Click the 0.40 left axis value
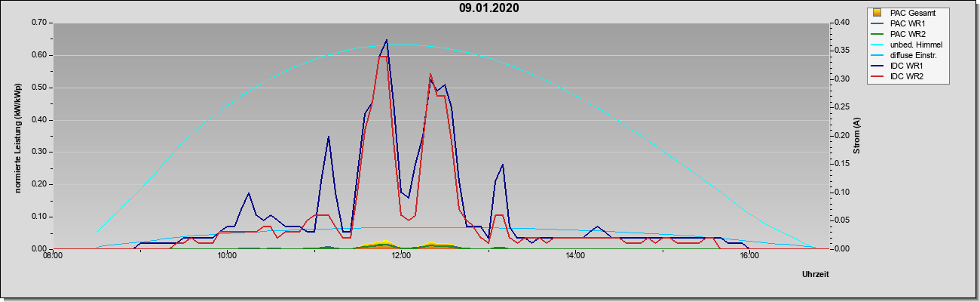 point(39,120)
